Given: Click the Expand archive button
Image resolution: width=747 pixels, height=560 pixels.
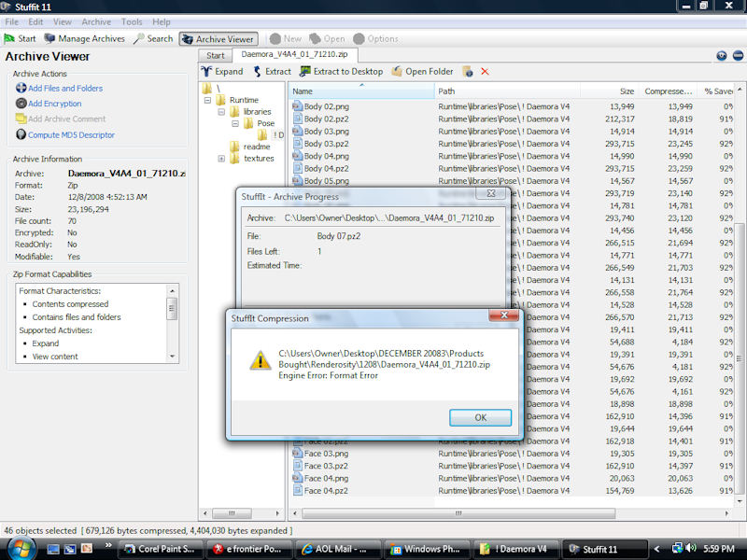Looking at the screenshot, I should tap(222, 72).
